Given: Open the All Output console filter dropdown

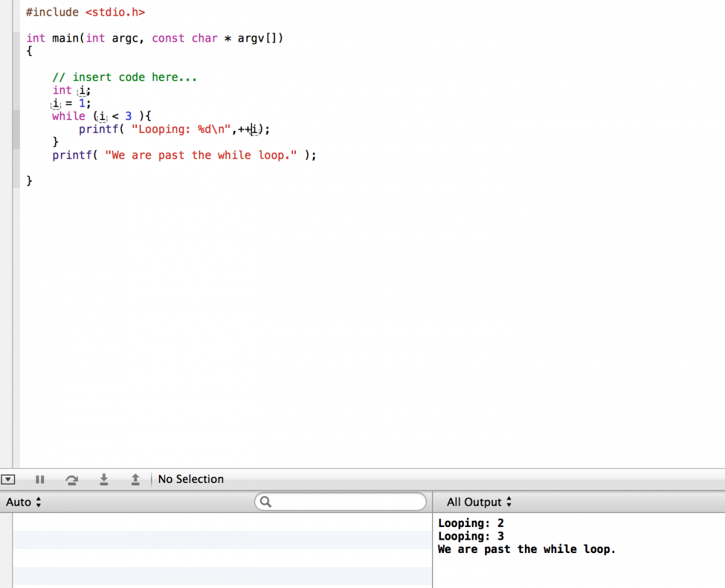Looking at the screenshot, I should point(478,502).
